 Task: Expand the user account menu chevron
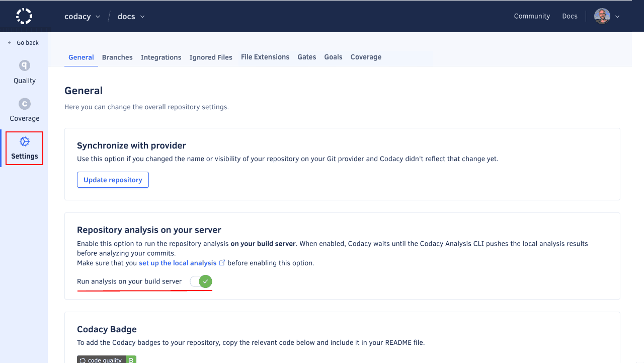point(617,16)
